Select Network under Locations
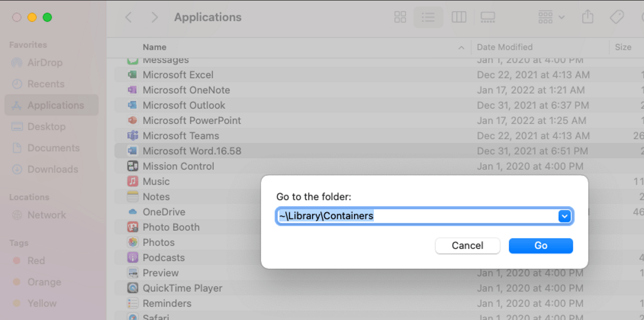Screen dimensions: 644x320 pos(47,215)
